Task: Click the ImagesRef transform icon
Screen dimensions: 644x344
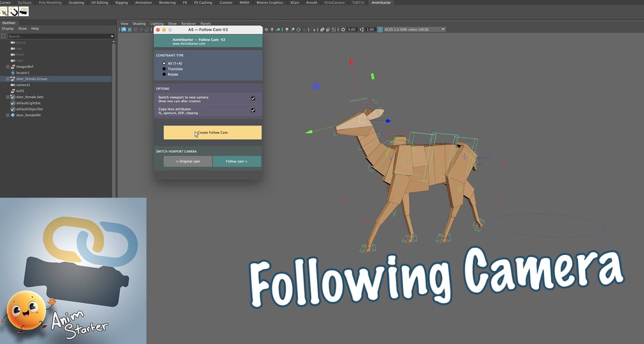Action: click(13, 67)
